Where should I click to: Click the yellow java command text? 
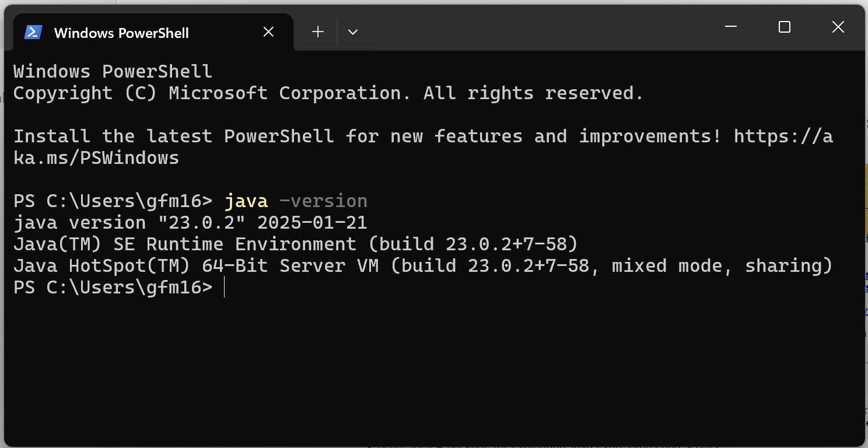(x=246, y=201)
